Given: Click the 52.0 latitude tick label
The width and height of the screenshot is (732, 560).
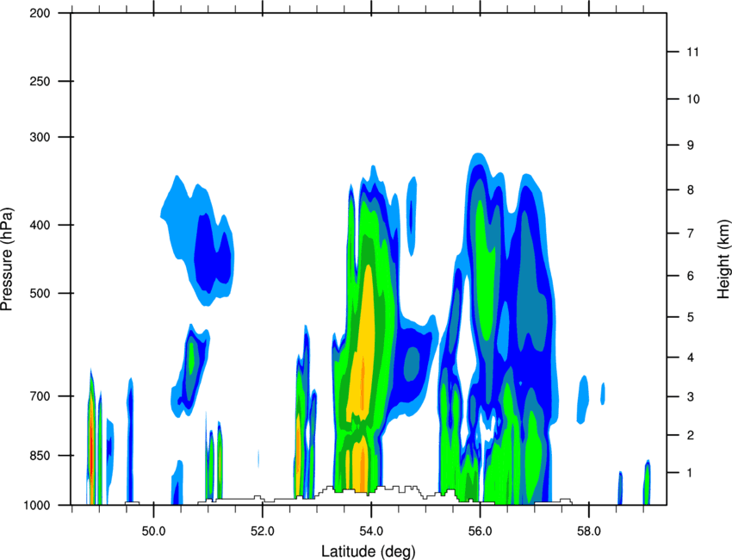Looking at the screenshot, I should tap(263, 532).
